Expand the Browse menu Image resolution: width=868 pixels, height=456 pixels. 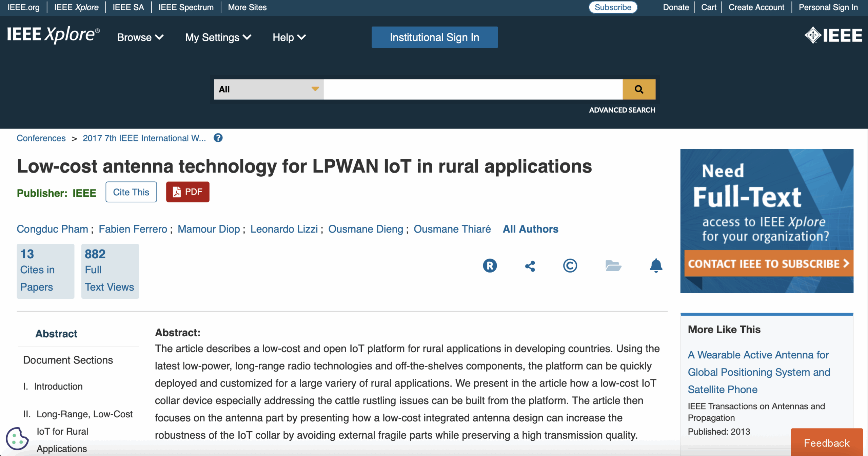pyautogui.click(x=140, y=37)
